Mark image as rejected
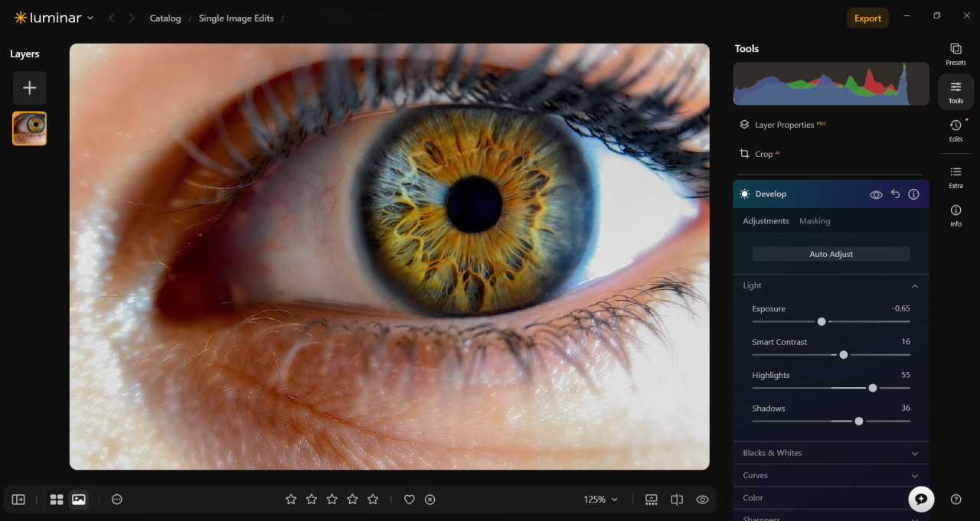 click(x=430, y=500)
